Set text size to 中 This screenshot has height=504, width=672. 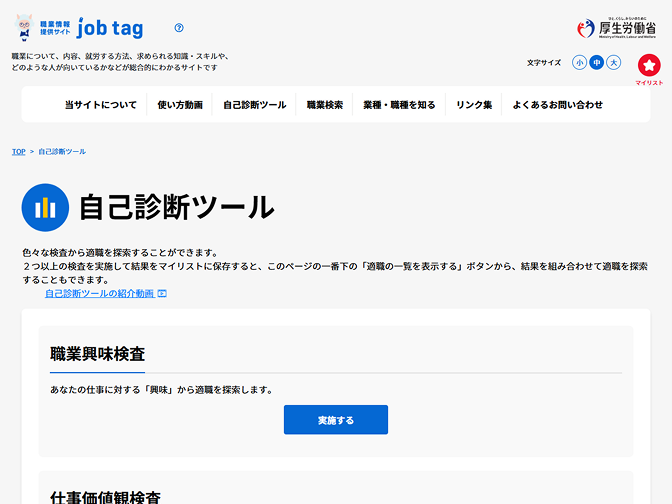[597, 63]
